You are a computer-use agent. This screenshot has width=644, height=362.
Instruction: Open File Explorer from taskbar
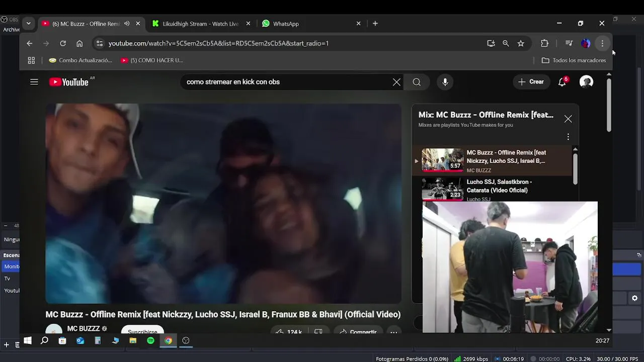tap(133, 340)
